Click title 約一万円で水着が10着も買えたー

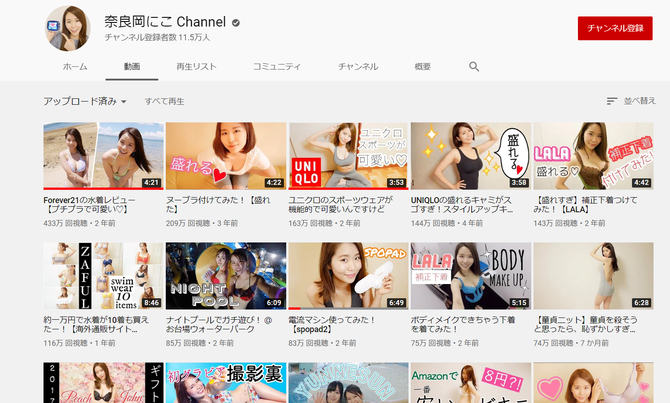96,324
